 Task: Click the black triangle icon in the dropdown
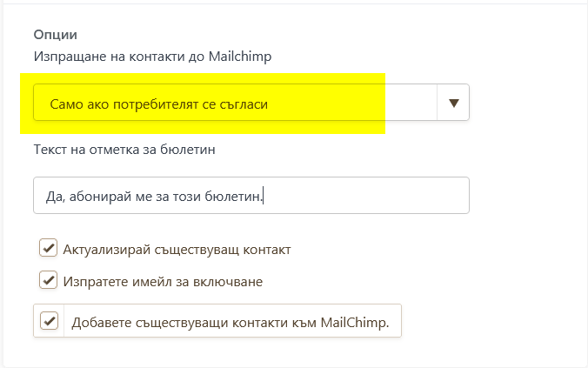coord(452,103)
